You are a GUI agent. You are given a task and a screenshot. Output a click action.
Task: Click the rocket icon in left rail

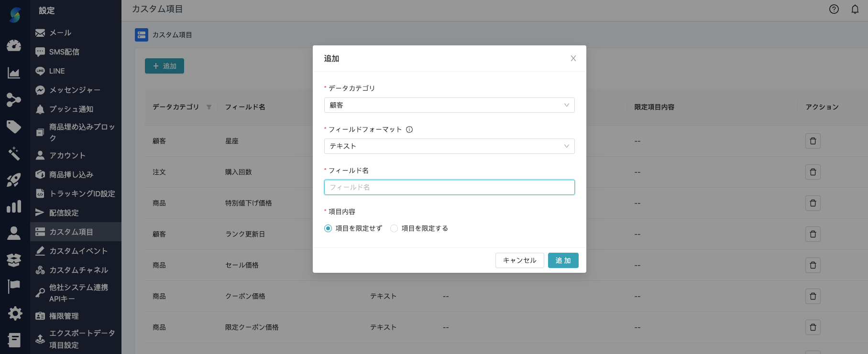click(14, 180)
